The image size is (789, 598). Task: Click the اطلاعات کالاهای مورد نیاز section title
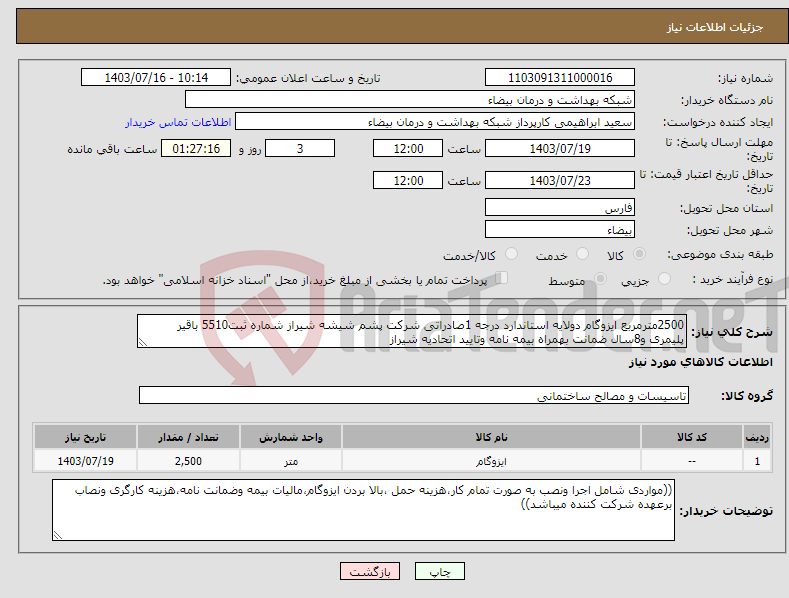pyautogui.click(x=700, y=362)
